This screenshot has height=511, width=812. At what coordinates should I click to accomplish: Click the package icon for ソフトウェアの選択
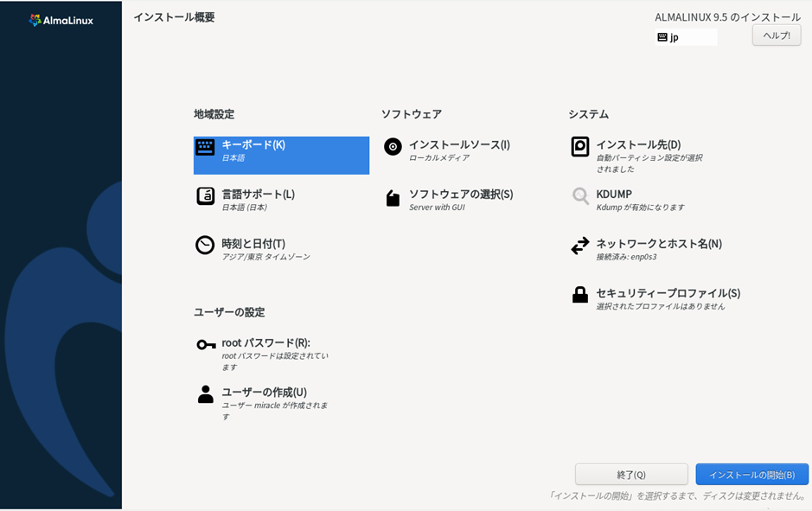(x=393, y=196)
